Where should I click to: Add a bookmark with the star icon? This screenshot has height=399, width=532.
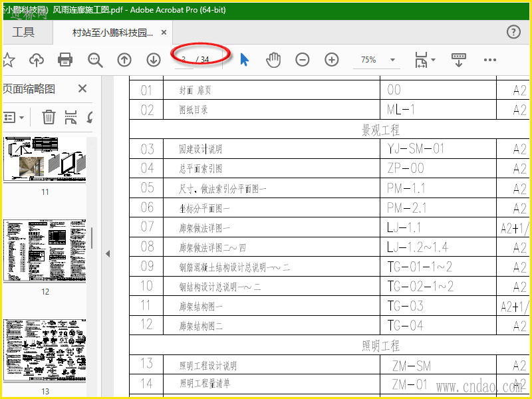(x=9, y=60)
